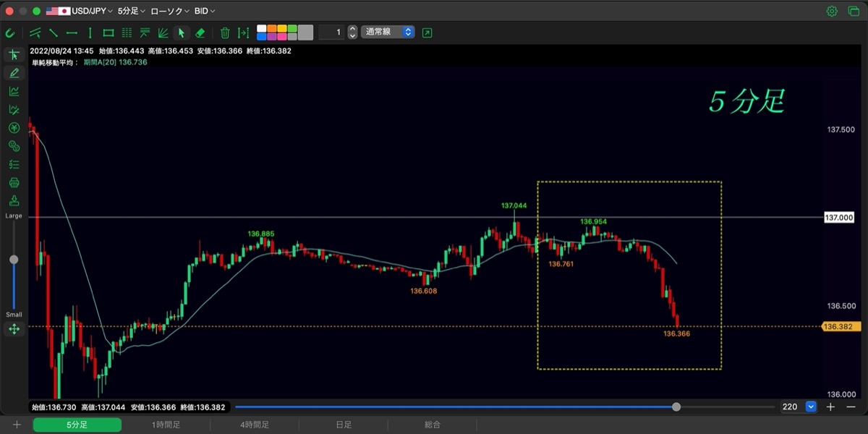
Task: Activate the eraser tool in toolbar
Action: (200, 33)
